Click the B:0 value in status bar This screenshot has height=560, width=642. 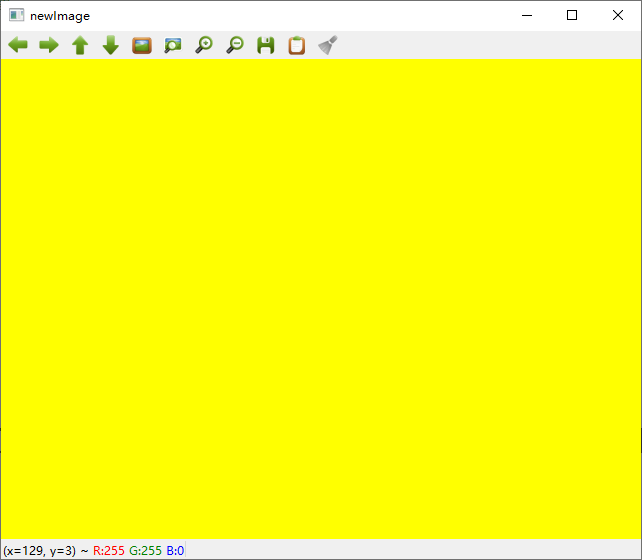(x=175, y=551)
